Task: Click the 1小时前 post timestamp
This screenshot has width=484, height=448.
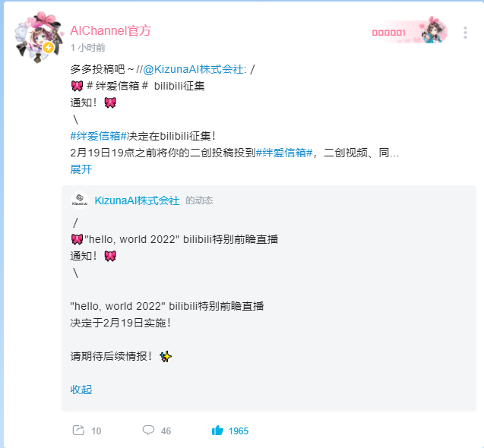Action: tap(87, 48)
